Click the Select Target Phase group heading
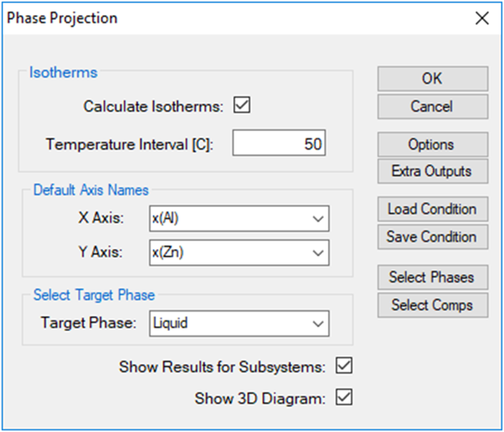 coord(94,295)
